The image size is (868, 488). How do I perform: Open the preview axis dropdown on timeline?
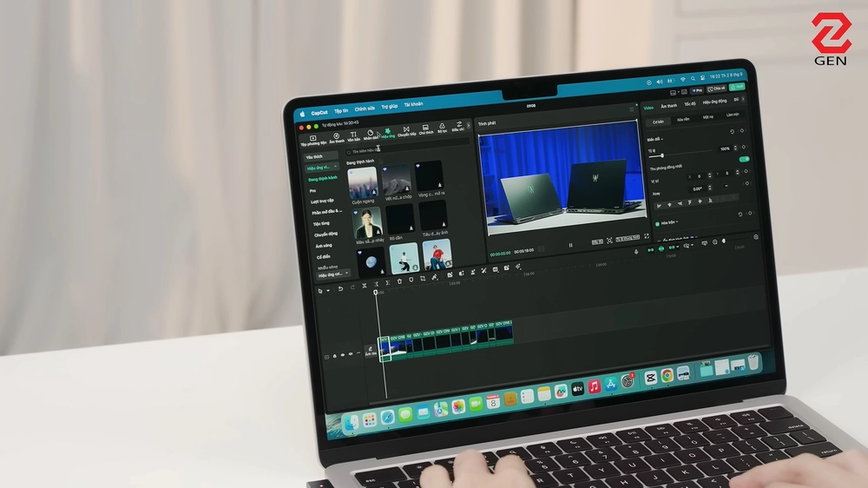[693, 246]
